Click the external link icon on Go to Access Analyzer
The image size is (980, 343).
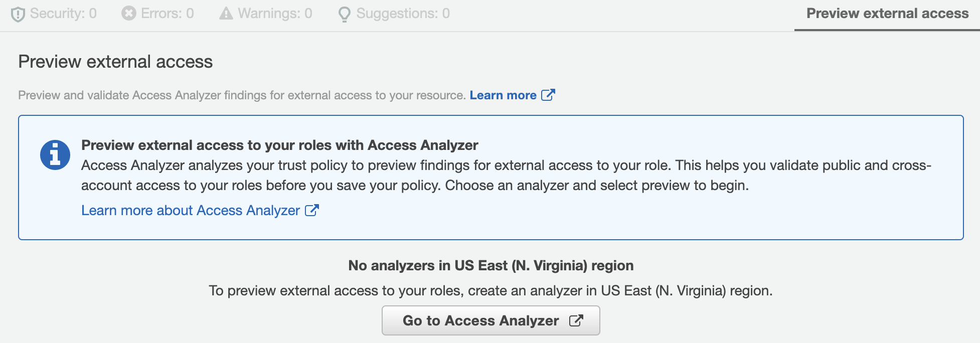click(576, 320)
